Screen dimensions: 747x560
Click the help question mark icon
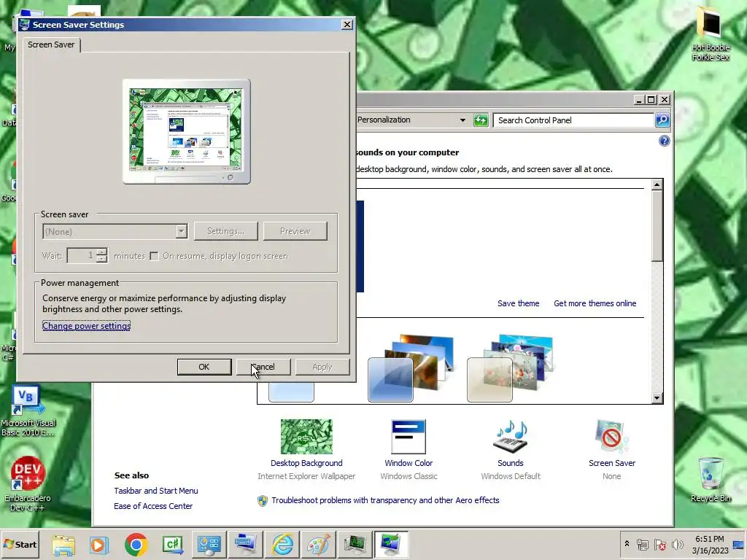point(664,141)
